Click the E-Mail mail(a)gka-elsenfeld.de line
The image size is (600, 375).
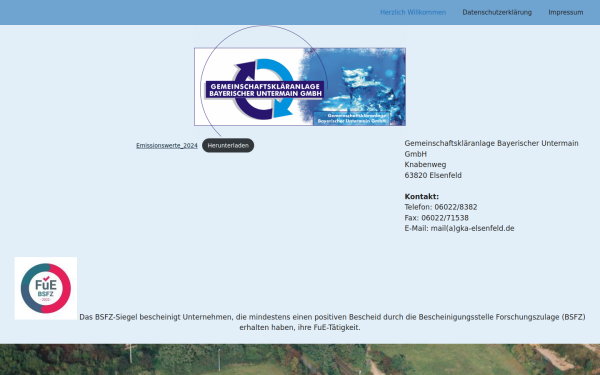pos(459,228)
